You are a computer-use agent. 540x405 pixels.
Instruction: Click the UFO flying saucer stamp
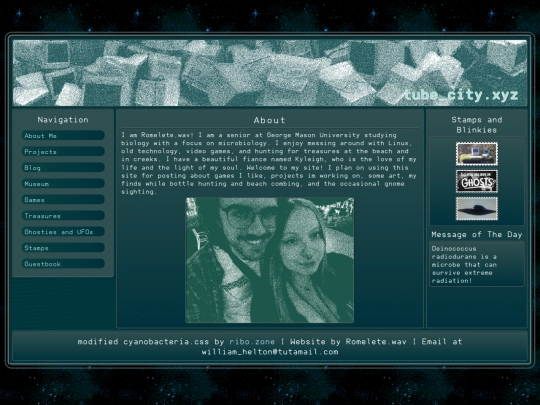477,209
